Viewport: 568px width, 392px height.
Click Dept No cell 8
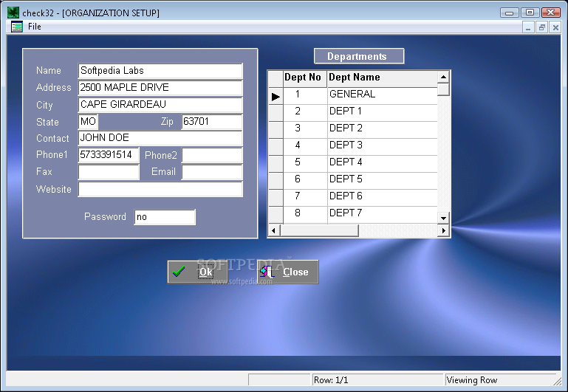coord(305,215)
